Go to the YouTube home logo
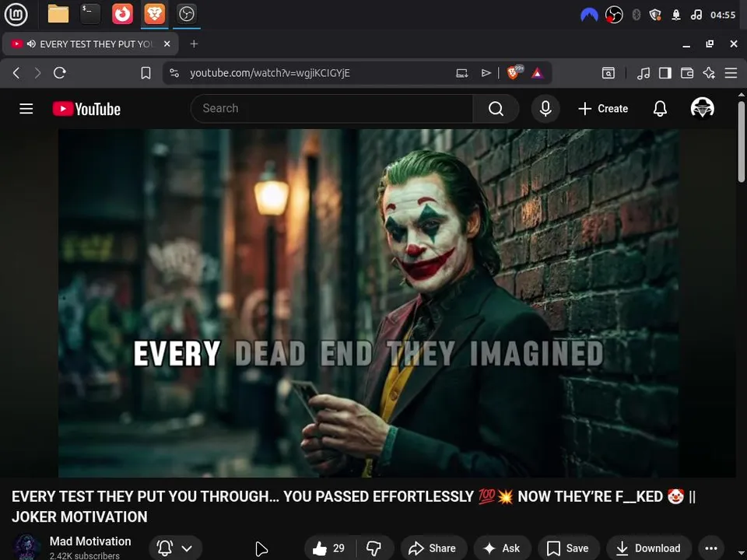Screen dimensions: 747x560 86,109
